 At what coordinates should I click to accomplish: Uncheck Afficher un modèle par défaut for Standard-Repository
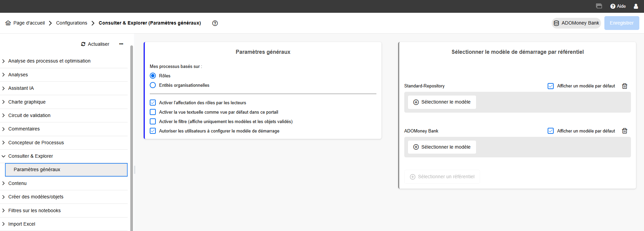point(550,86)
